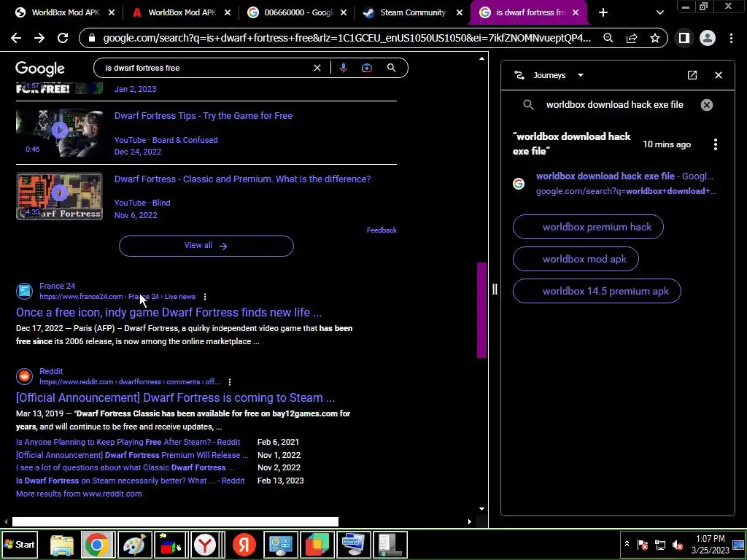This screenshot has width=747, height=560.
Task: Select the worldbox mod apk chip
Action: 576,259
